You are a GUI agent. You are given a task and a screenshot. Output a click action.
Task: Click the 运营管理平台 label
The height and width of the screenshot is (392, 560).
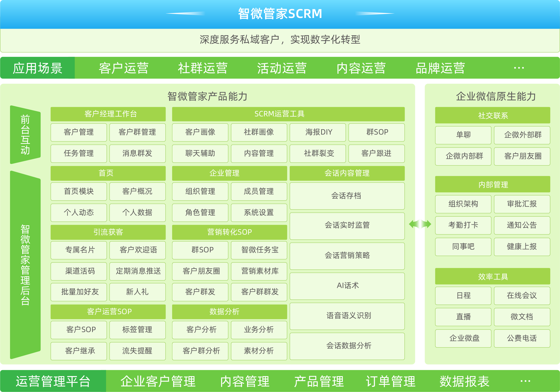53,381
